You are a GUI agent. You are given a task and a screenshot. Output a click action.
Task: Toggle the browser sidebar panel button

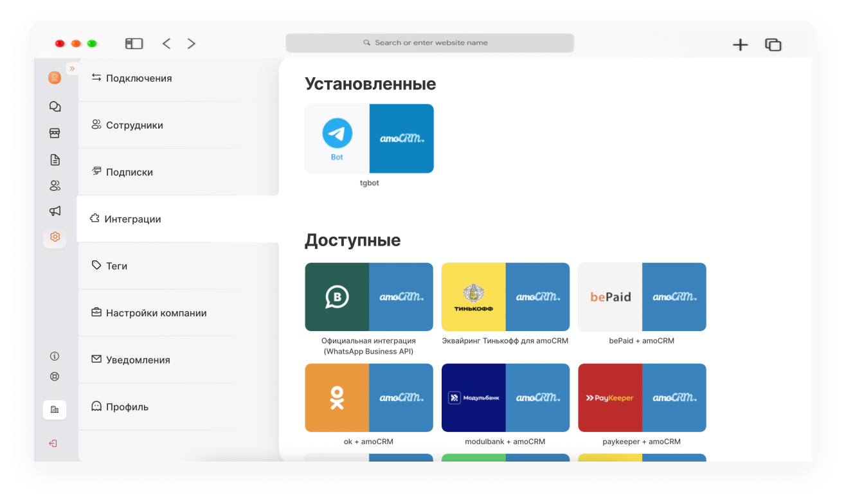point(134,44)
